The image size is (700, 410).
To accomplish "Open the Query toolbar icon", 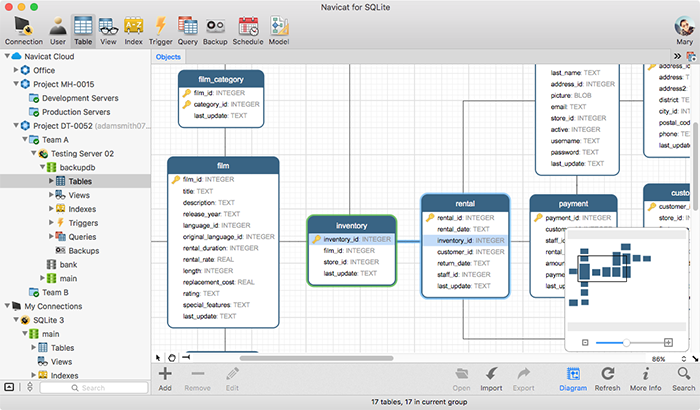I will [188, 31].
